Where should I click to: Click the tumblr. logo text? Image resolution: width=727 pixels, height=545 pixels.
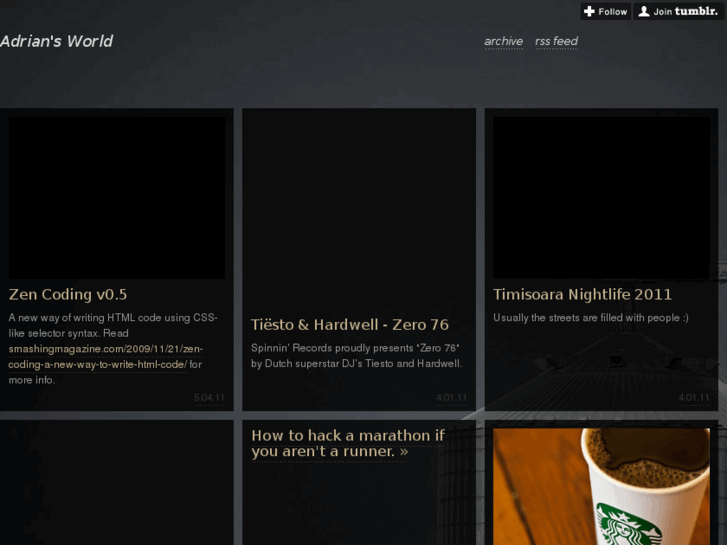coord(696,11)
